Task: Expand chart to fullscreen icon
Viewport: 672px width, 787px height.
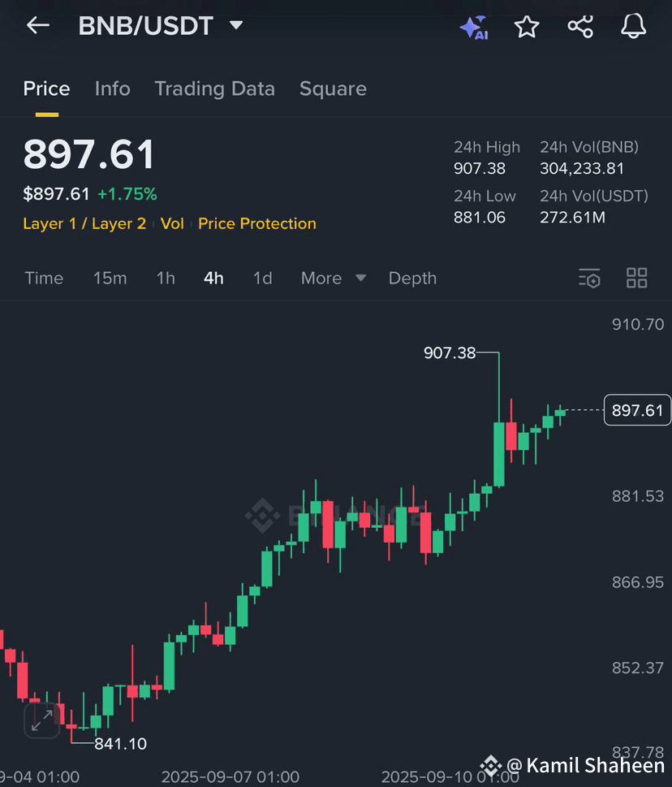Action: [x=42, y=720]
